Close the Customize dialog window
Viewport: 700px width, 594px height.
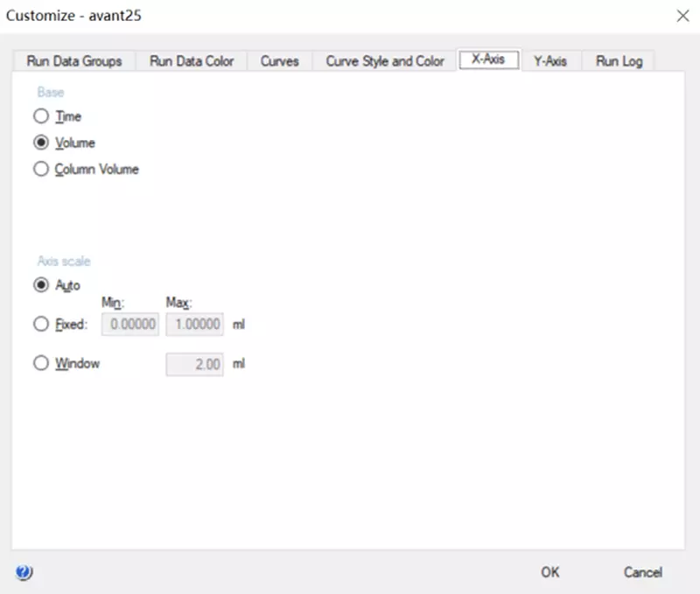[682, 15]
